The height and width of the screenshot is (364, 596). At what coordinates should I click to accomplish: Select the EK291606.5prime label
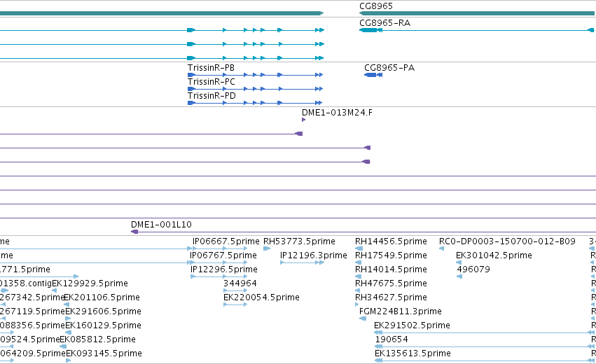[104, 311]
